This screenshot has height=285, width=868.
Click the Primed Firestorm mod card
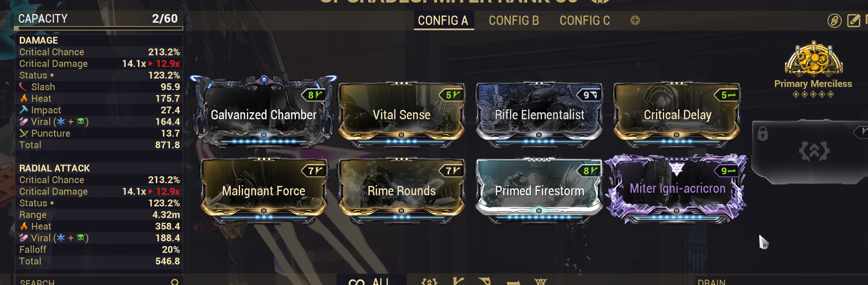(539, 189)
